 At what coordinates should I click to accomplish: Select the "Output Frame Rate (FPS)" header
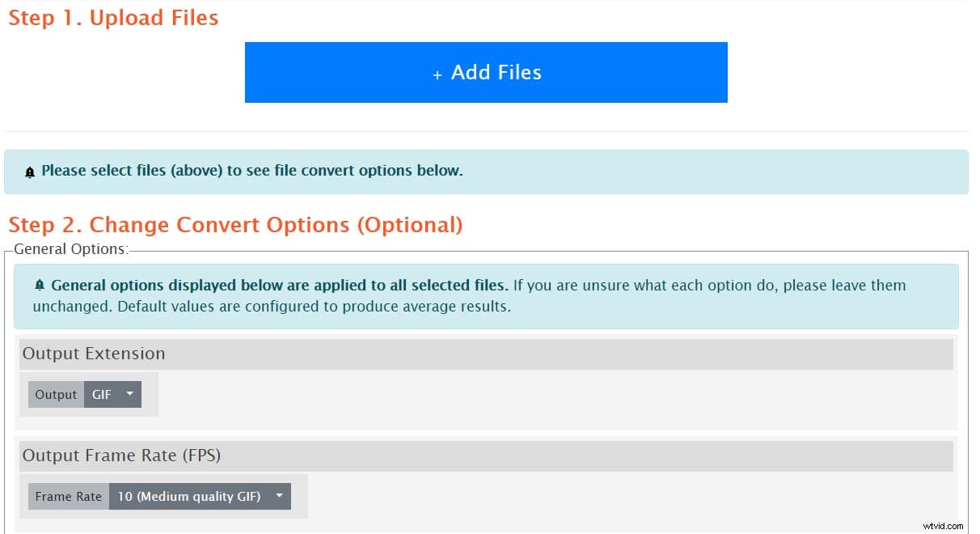(121, 456)
